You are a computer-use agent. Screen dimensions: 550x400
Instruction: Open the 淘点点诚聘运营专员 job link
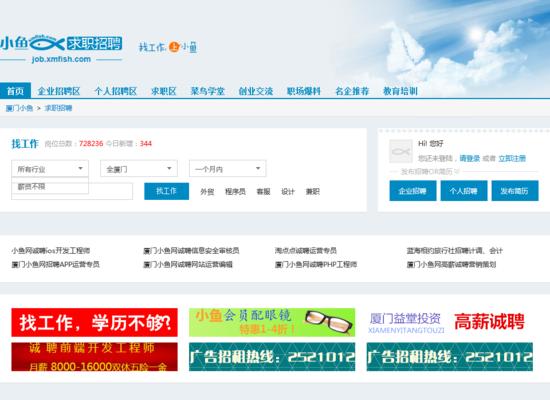point(306,251)
